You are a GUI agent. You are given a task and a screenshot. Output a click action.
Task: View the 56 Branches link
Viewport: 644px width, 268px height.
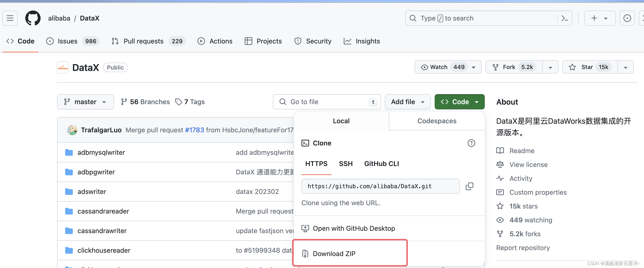[x=145, y=102]
